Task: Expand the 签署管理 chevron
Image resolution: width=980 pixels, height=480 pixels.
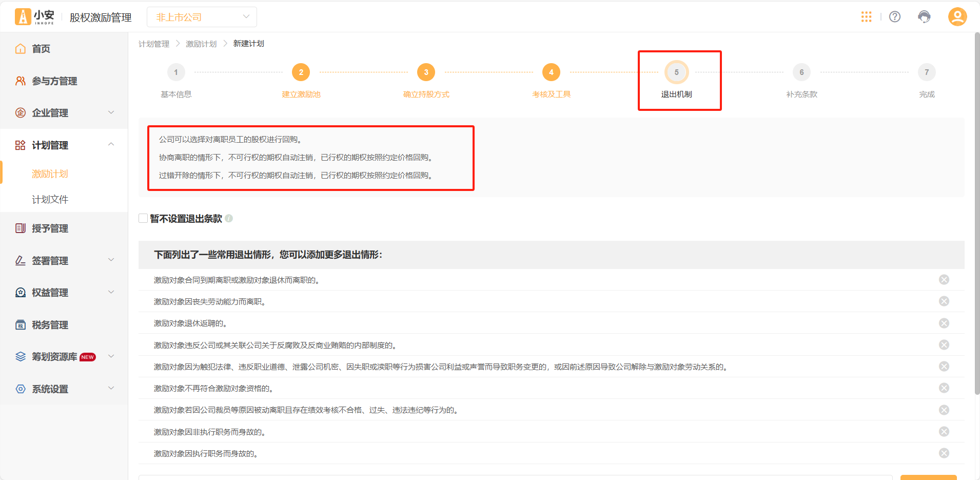Action: [x=111, y=260]
